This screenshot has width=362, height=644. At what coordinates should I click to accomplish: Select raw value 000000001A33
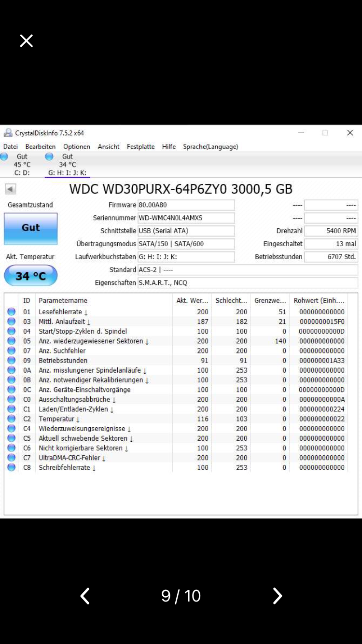click(322, 361)
